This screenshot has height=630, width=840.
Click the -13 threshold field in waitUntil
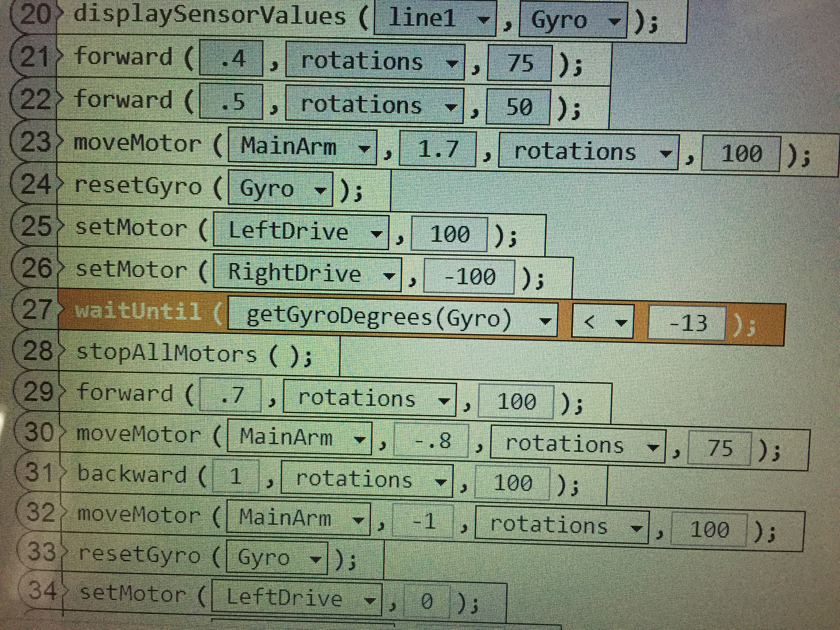[x=687, y=323]
